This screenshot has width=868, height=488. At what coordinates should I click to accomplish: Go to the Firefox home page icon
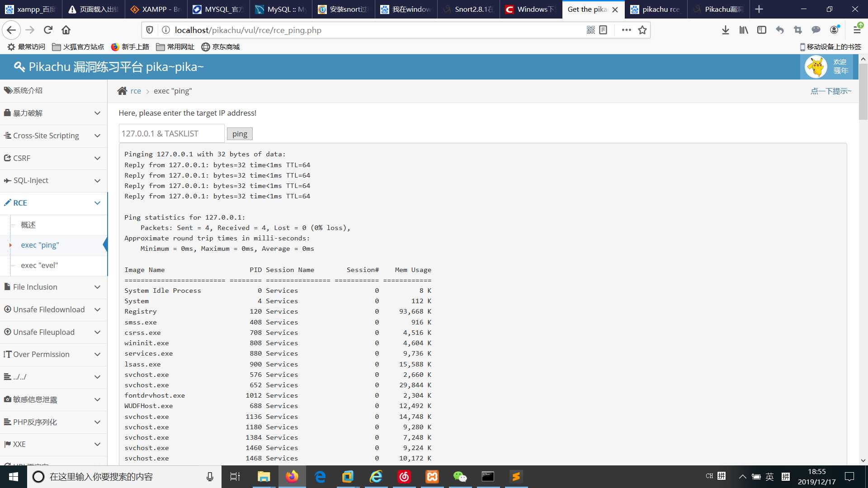point(66,30)
